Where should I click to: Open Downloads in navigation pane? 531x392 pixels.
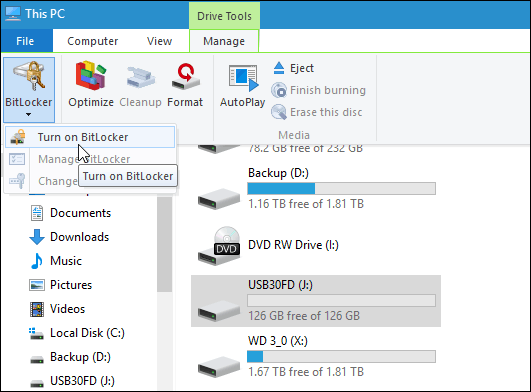[79, 237]
